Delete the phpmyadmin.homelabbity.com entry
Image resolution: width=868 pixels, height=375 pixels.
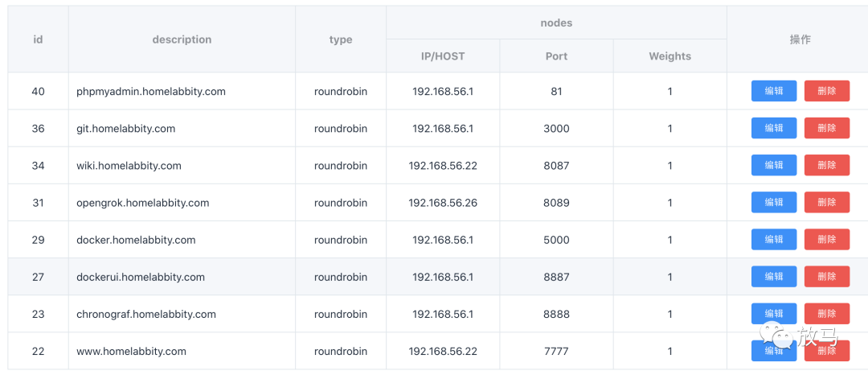(x=826, y=92)
